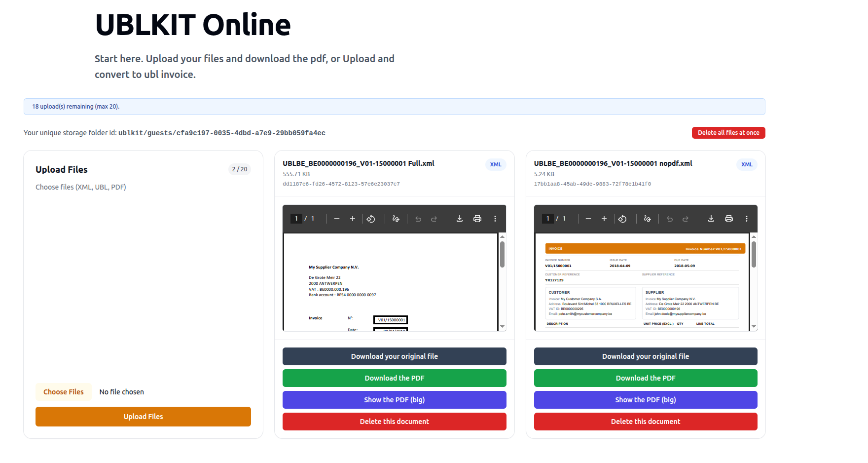Select the annotate pen tool in Full.xml viewer
This screenshot has width=868, height=463.
396,218
